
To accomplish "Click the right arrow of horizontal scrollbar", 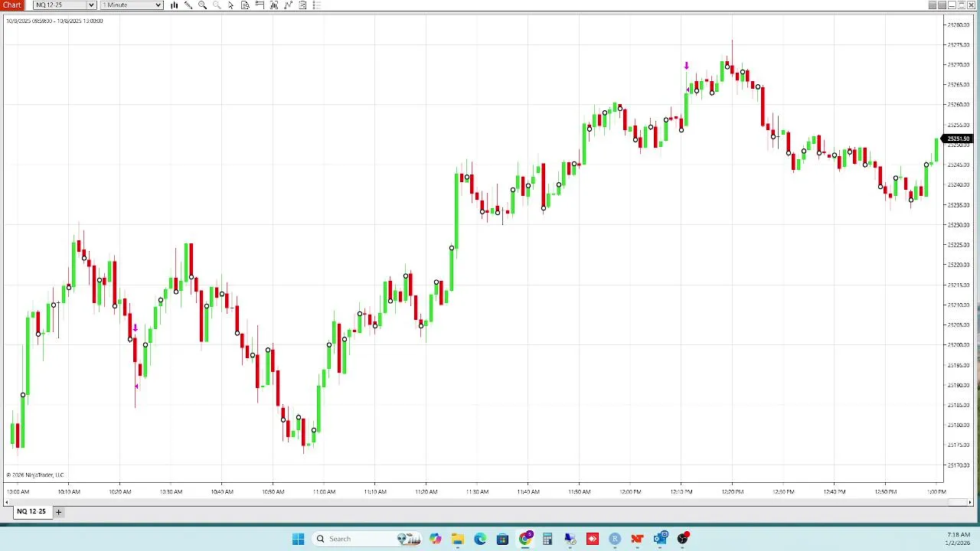I will [x=971, y=502].
